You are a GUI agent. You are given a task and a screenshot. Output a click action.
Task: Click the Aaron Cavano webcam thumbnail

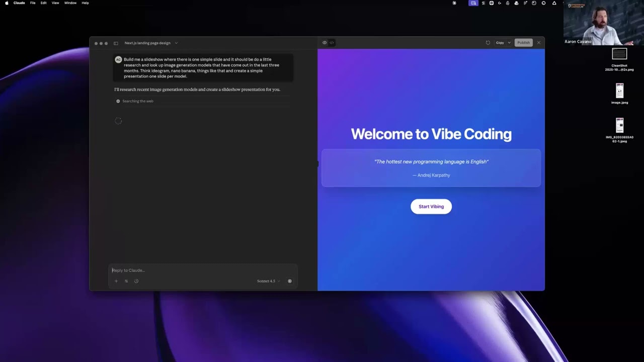[x=603, y=23]
